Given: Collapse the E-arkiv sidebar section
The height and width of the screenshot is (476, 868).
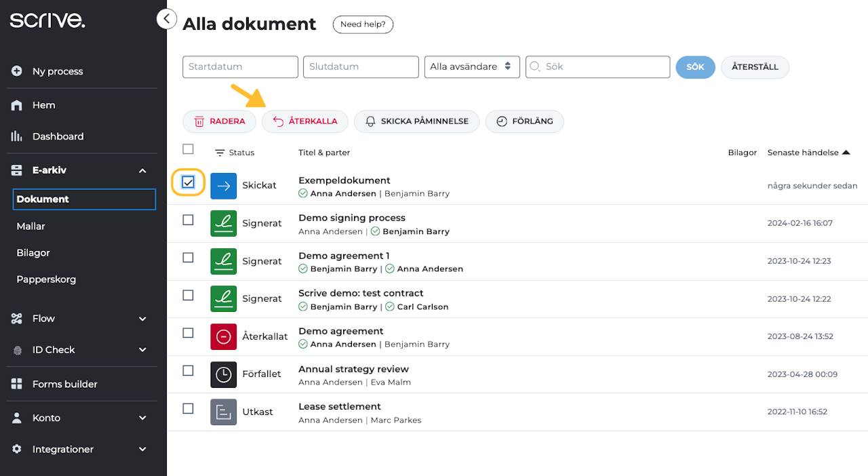Looking at the screenshot, I should [x=142, y=171].
